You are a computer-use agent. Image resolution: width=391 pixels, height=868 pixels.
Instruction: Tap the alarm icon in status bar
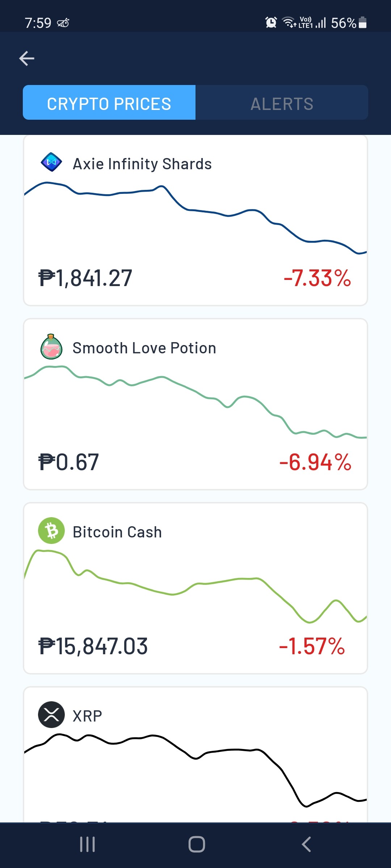(x=271, y=22)
